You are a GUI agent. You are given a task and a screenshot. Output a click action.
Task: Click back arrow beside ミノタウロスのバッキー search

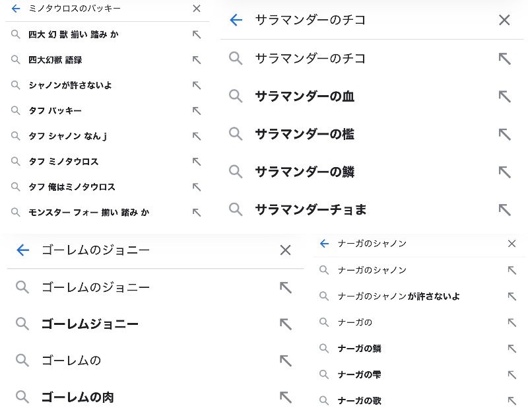click(16, 9)
